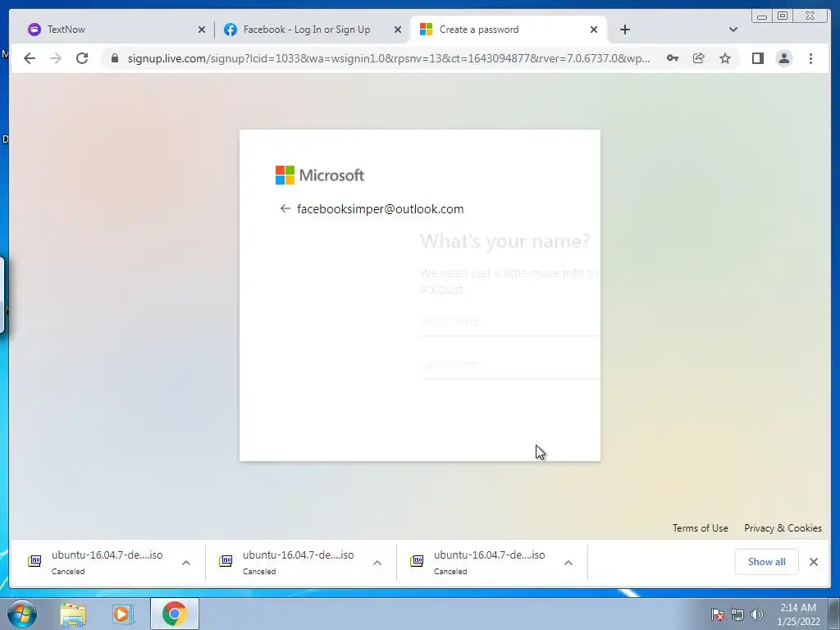Close the Facebook tab
The image size is (840, 630).
point(398,30)
